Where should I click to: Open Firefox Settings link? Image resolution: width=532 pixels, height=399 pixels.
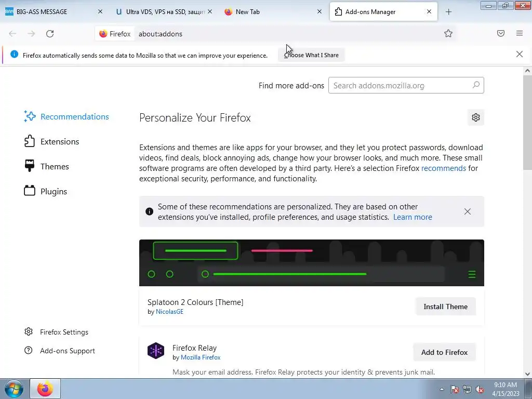[56, 332]
